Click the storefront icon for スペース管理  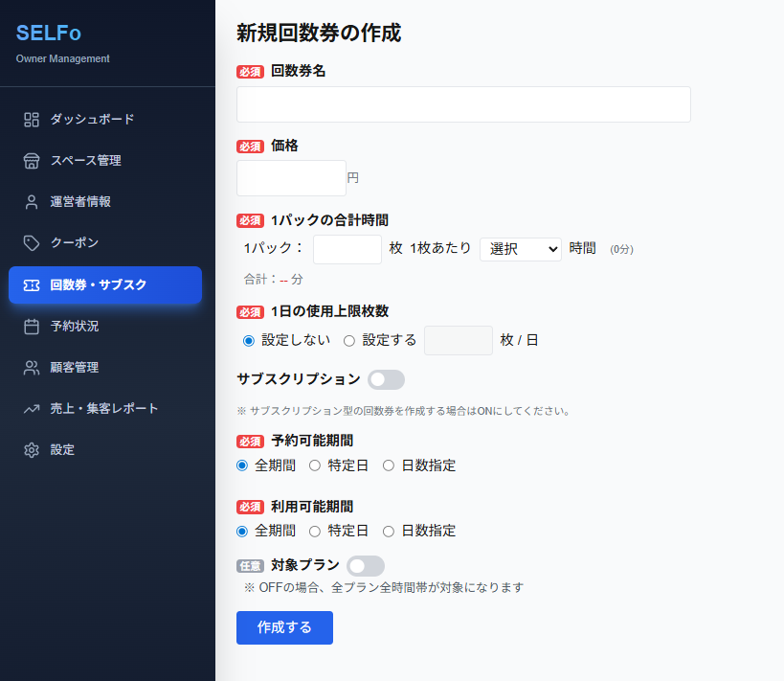coord(32,161)
